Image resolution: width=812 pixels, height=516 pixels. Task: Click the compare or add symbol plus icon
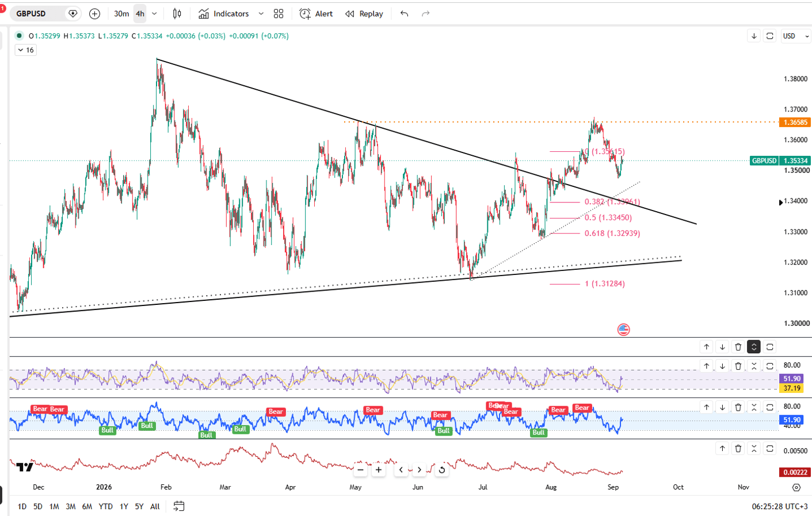[95, 14]
